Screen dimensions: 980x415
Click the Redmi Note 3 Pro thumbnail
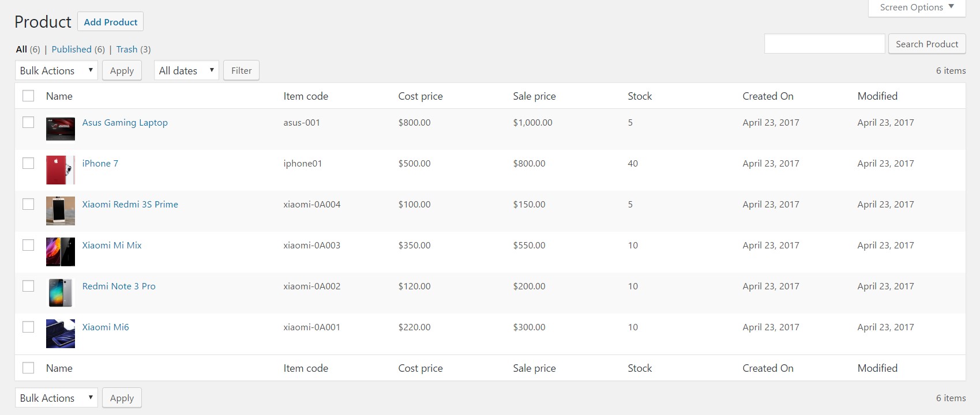click(61, 293)
